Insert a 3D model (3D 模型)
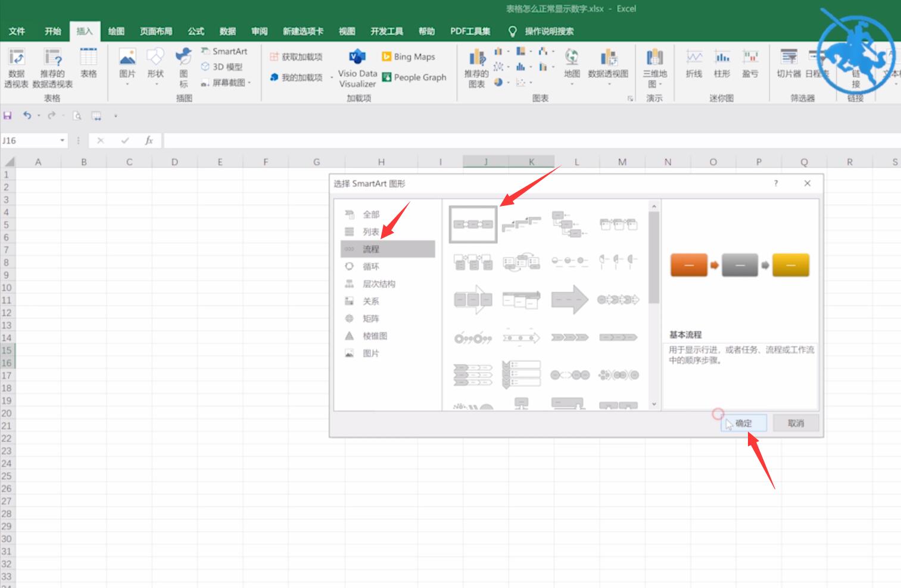 (x=222, y=67)
